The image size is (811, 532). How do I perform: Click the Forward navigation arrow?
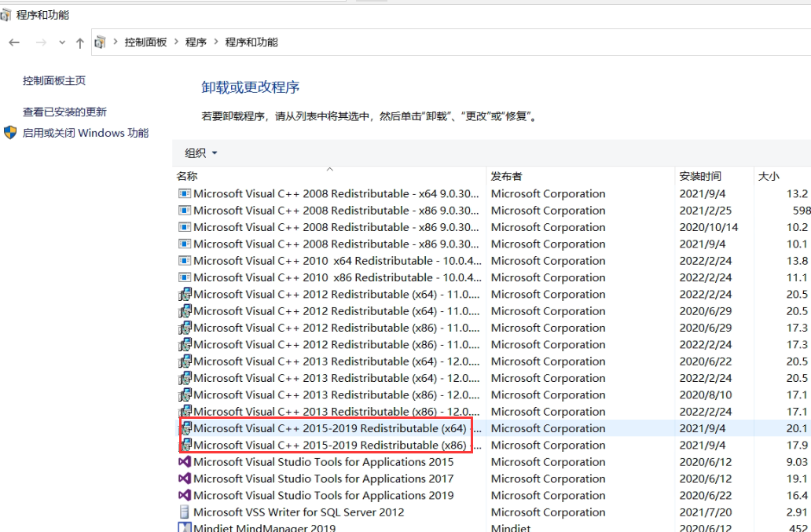(x=41, y=42)
